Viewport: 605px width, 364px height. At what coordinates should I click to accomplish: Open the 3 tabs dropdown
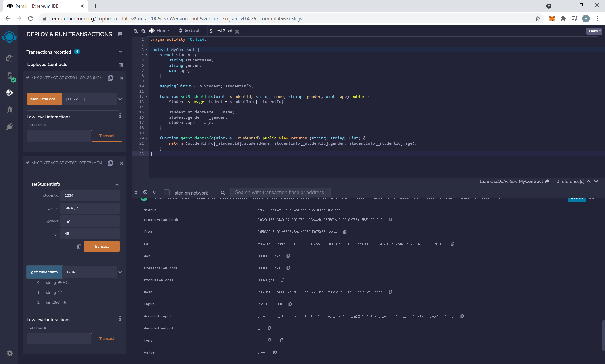(594, 31)
